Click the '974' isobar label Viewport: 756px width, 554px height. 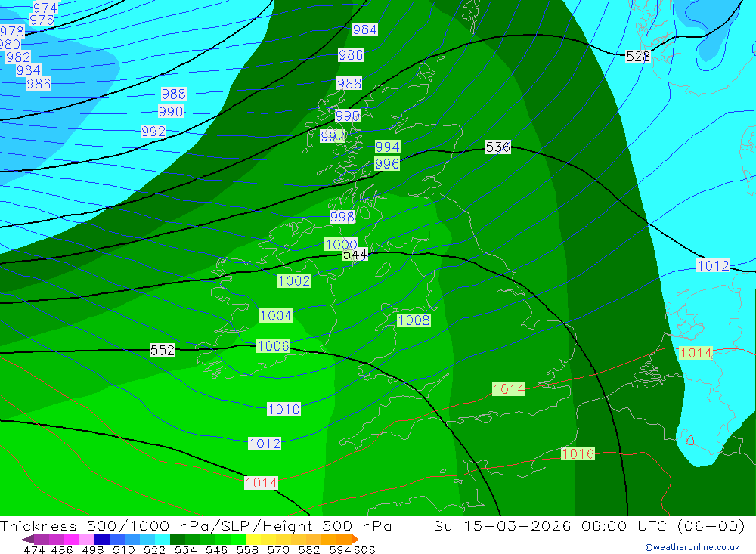coord(45,8)
